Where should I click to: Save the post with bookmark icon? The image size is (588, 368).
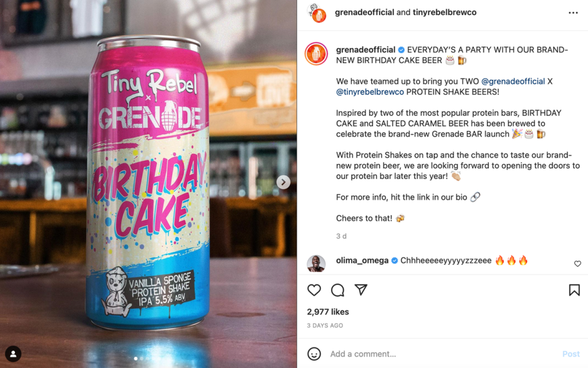(x=574, y=290)
